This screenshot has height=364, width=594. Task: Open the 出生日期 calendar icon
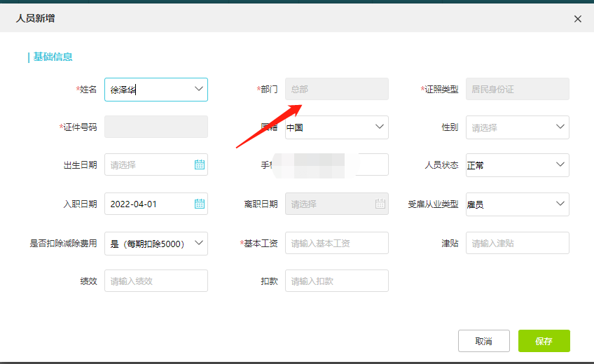tap(199, 164)
